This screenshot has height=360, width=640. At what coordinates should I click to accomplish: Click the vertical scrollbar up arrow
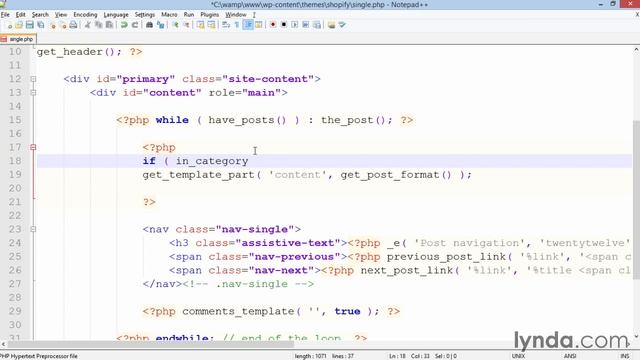tap(636, 50)
